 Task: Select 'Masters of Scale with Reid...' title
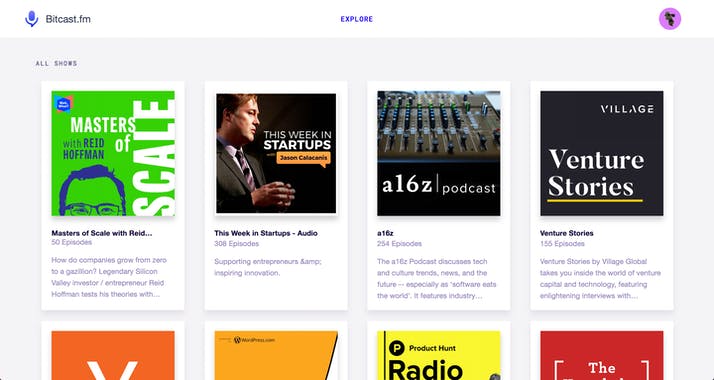pyautogui.click(x=102, y=233)
